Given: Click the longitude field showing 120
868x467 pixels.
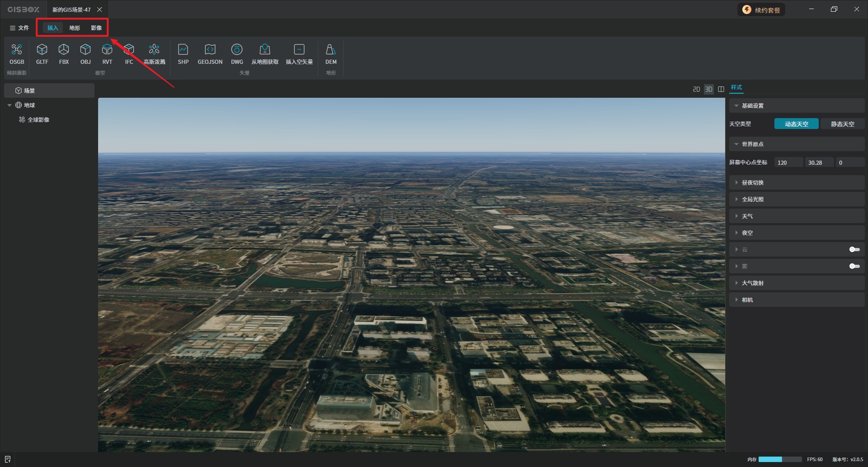Looking at the screenshot, I should click(788, 162).
